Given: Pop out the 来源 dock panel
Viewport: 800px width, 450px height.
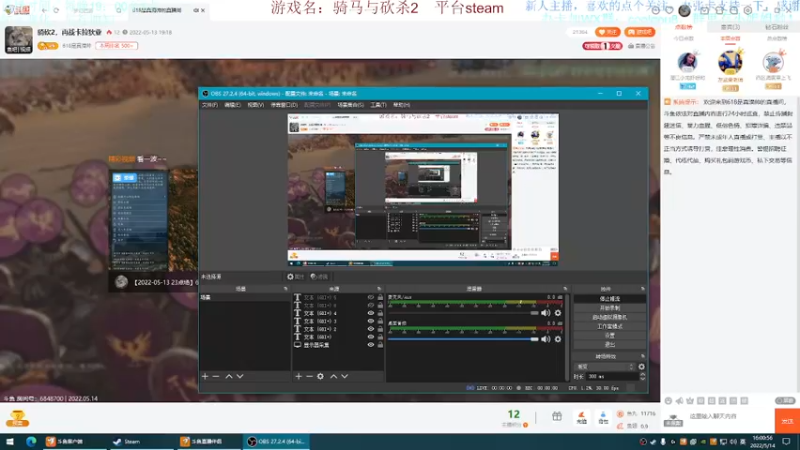Looking at the screenshot, I should point(379,289).
